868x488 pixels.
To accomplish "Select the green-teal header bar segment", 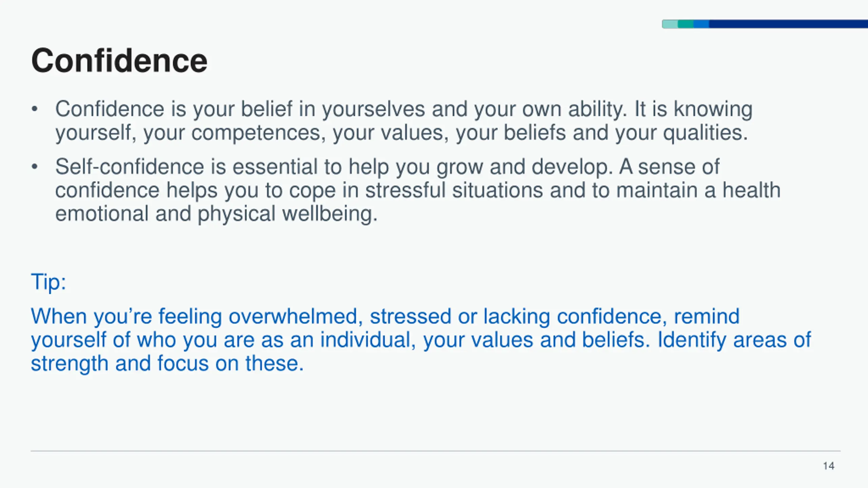I will pyautogui.click(x=686, y=24).
